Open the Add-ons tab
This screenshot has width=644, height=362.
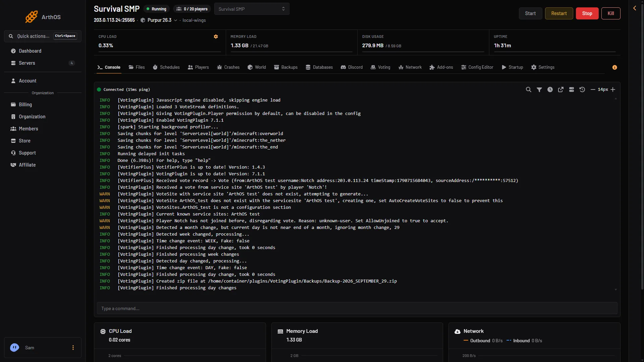441,67
